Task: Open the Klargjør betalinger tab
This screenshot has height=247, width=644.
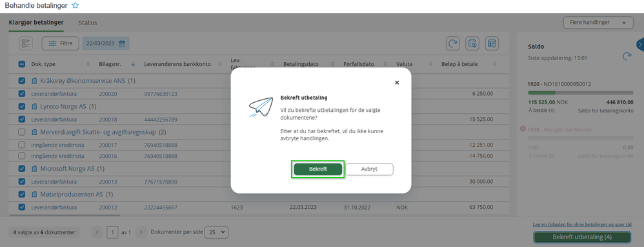Action: point(36,23)
